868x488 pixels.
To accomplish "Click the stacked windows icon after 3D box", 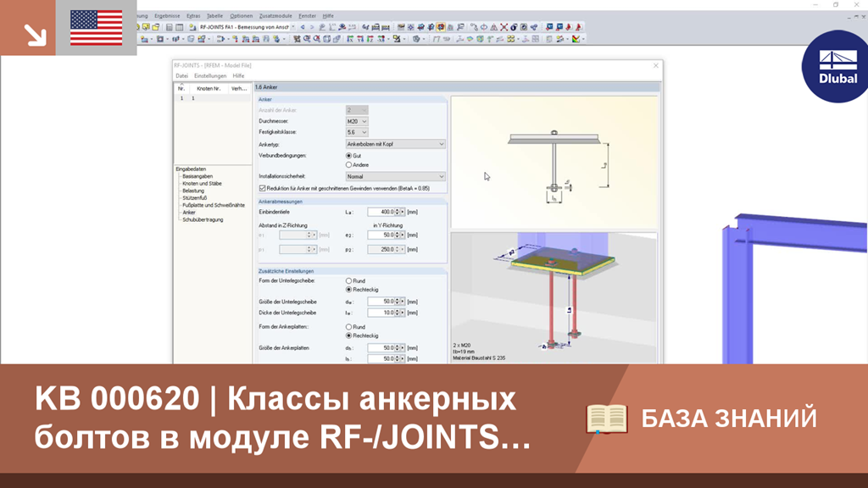I will pyautogui.click(x=336, y=39).
